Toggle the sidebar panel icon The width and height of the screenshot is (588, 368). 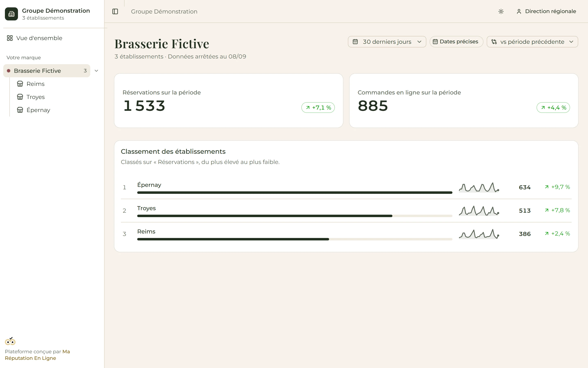pyautogui.click(x=115, y=11)
